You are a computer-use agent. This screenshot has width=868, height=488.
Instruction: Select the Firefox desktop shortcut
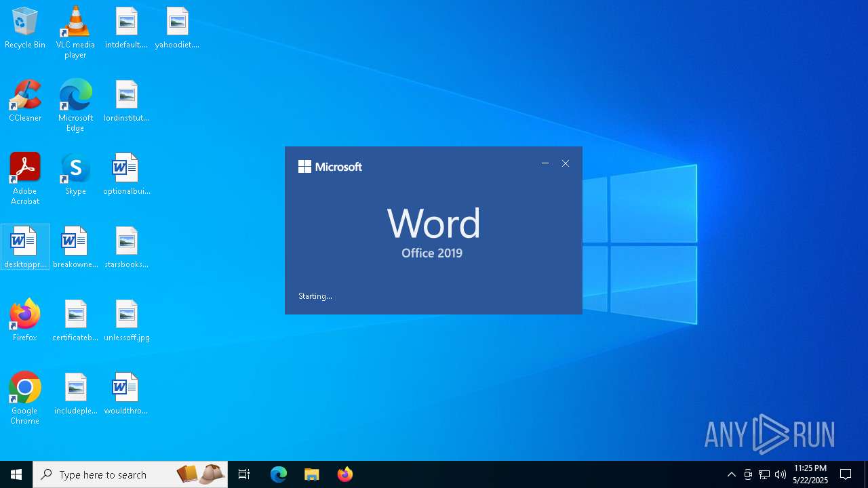pos(25,321)
